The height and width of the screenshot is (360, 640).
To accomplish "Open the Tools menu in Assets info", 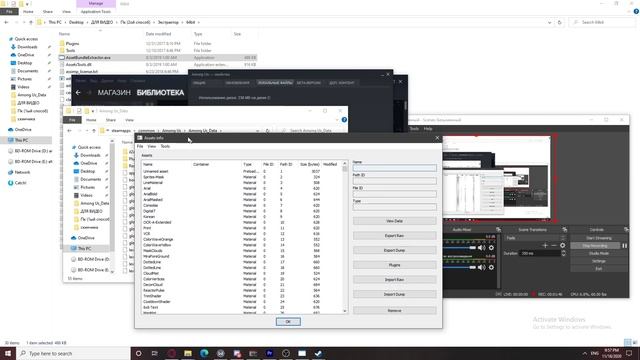I will pyautogui.click(x=165, y=146).
